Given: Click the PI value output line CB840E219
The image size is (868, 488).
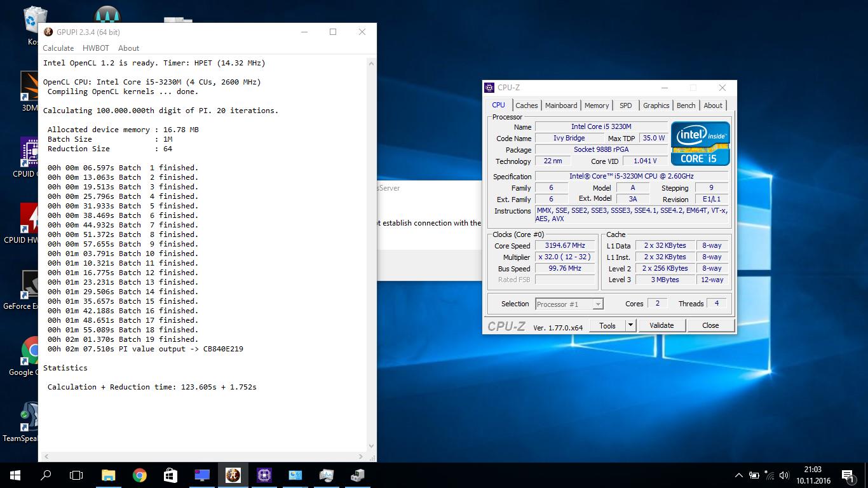Looking at the screenshot, I should 146,349.
